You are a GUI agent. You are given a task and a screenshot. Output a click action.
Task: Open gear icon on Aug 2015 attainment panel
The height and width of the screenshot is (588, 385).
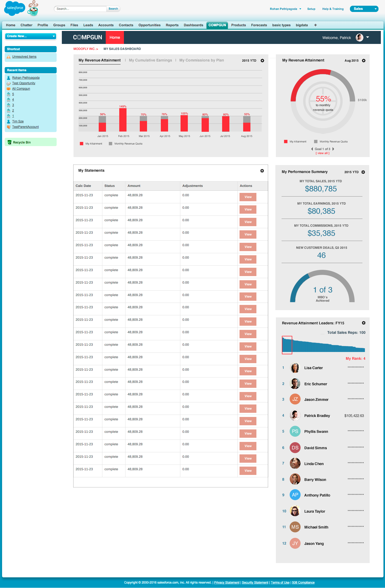point(364,61)
